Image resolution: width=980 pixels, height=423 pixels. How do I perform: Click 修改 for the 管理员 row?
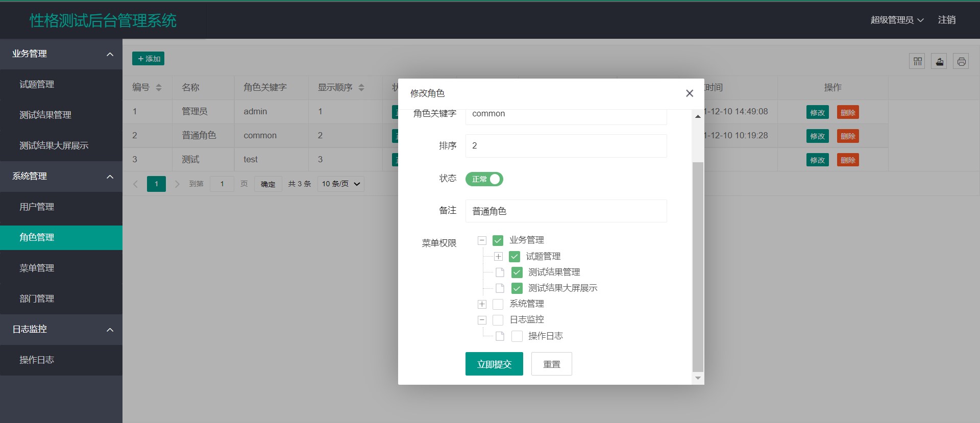tap(817, 112)
